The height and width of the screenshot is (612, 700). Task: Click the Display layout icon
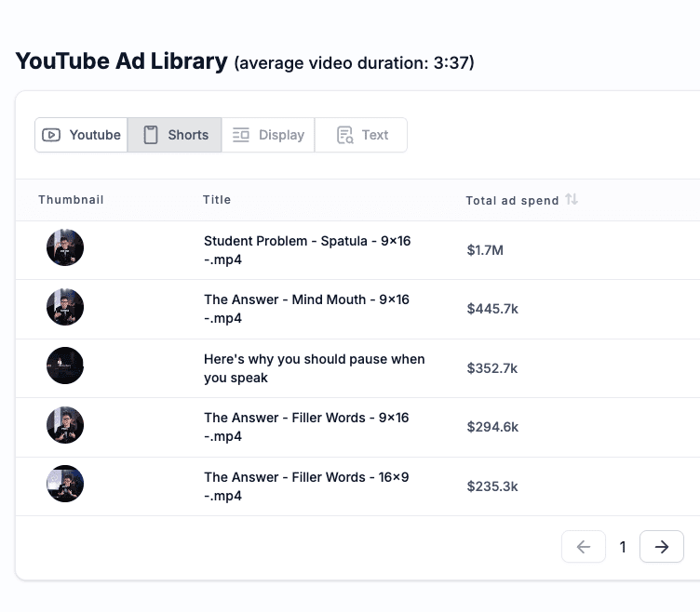pos(241,135)
